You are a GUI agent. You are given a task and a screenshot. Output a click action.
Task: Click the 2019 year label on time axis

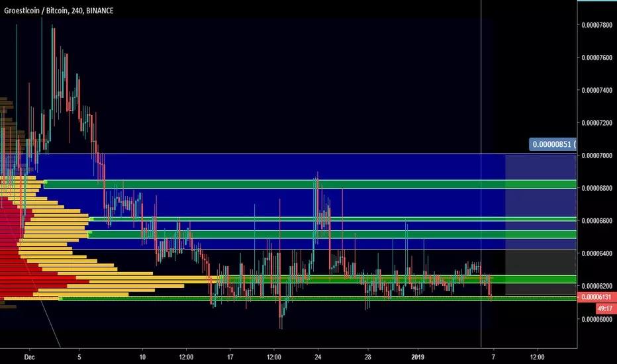[418, 357]
